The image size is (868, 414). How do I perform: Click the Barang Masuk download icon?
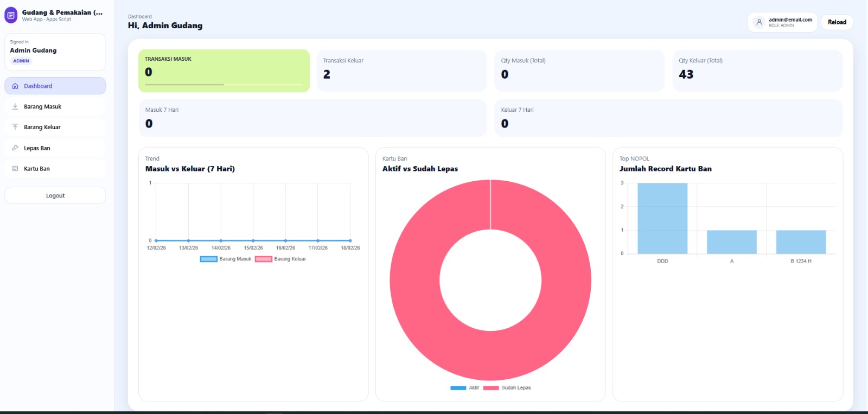[x=15, y=107]
